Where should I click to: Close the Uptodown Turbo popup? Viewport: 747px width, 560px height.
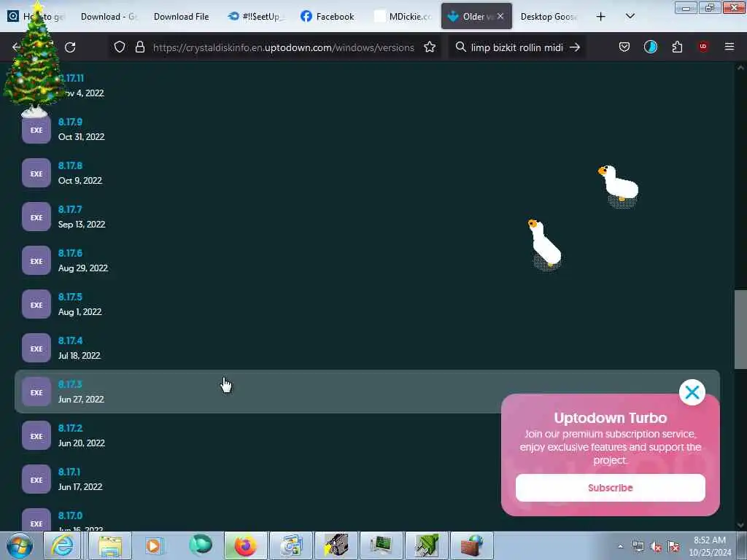point(692,392)
